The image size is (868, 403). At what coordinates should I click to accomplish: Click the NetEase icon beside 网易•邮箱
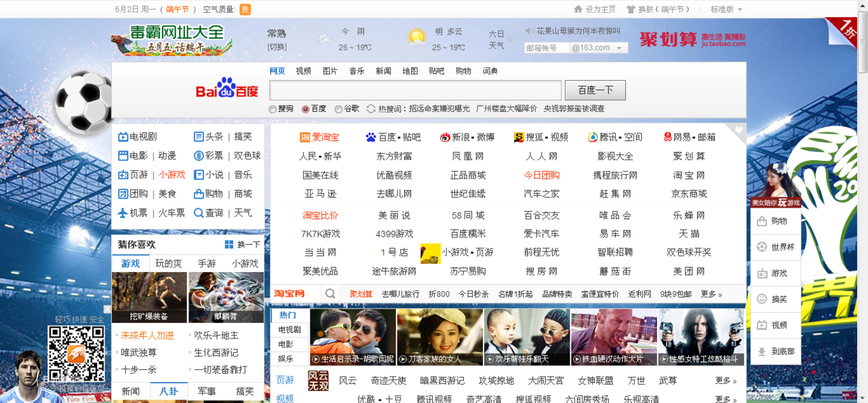click(x=667, y=137)
